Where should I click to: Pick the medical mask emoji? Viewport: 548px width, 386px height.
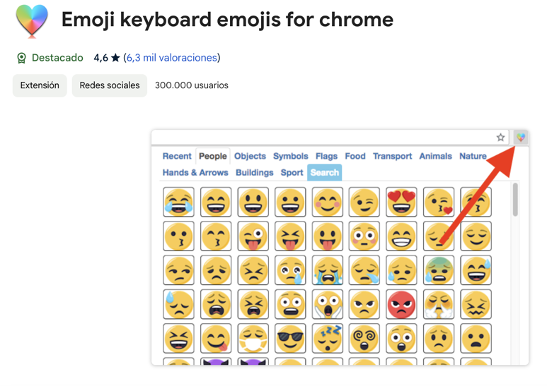[253, 338]
